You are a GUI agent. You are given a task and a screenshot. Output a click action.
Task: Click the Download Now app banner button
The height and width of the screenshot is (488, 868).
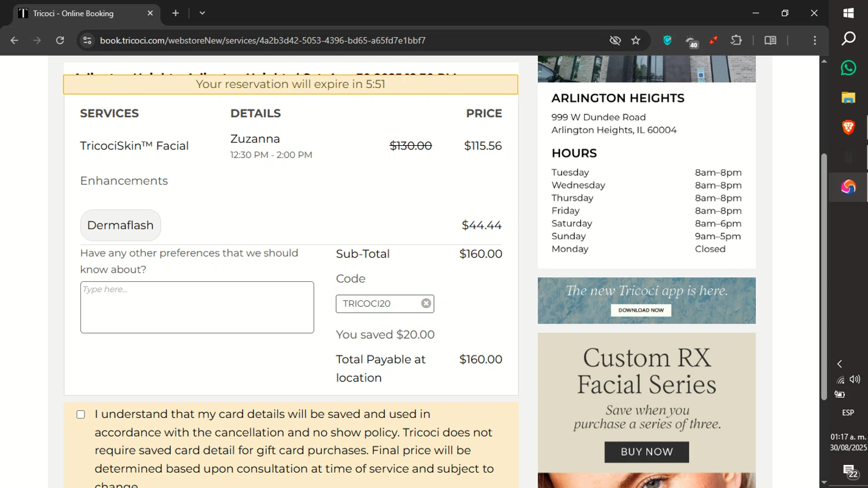coord(641,310)
